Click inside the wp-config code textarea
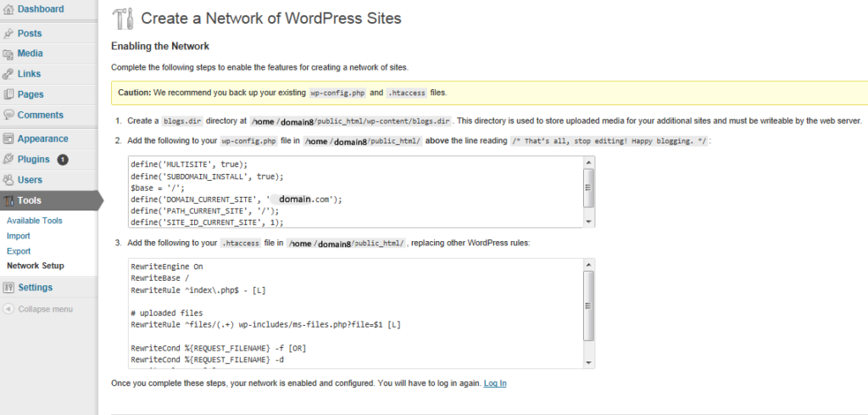 pos(356,192)
